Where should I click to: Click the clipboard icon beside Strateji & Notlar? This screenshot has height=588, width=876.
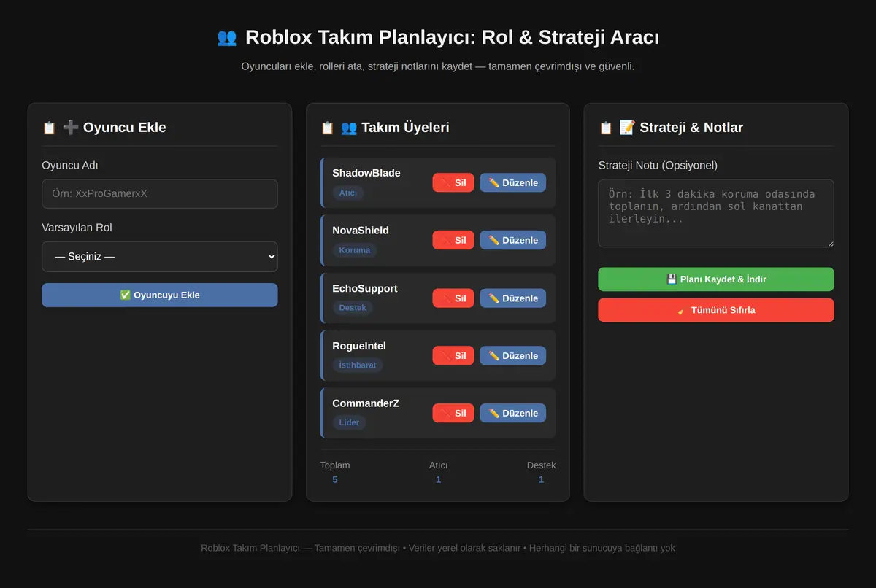click(x=605, y=128)
